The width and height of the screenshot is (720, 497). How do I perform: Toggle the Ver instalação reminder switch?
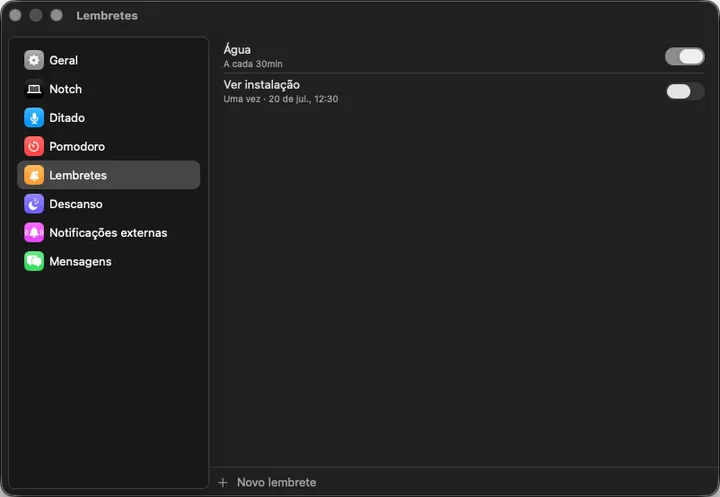(684, 91)
